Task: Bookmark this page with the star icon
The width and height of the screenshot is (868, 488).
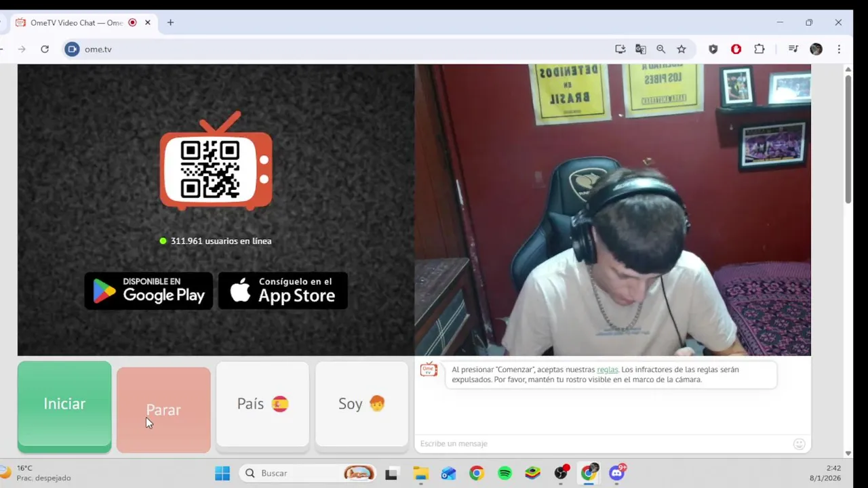Action: tap(682, 49)
